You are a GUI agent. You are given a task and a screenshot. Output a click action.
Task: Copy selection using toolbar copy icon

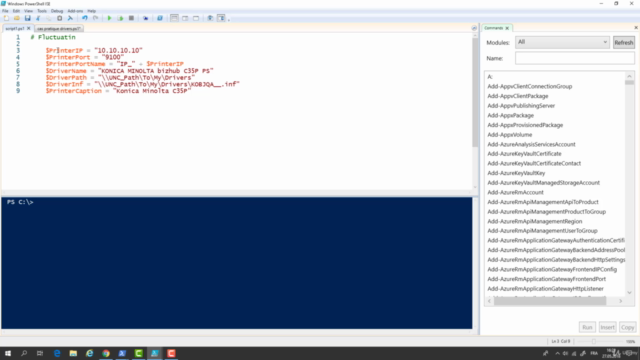[x=49, y=18]
